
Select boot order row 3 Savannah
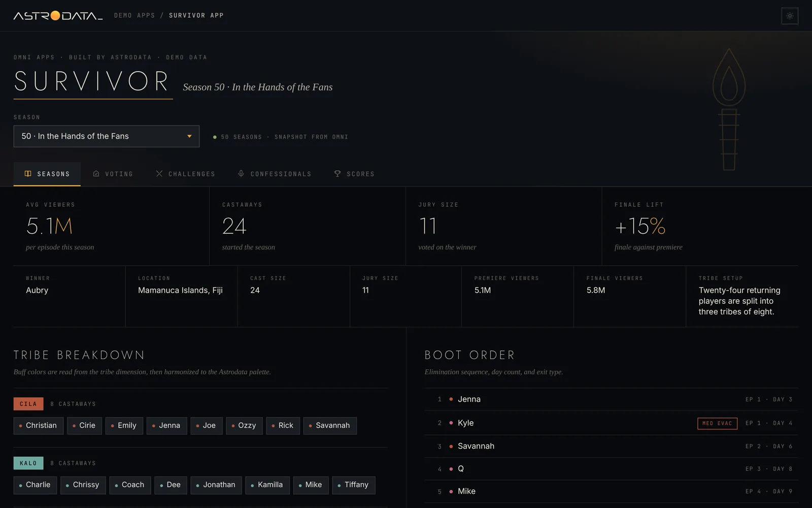[611, 446]
